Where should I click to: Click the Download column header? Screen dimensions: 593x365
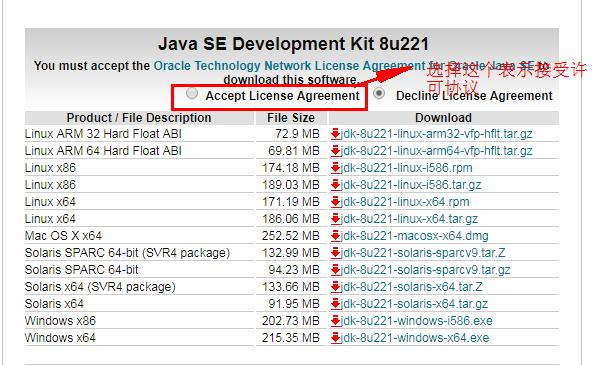click(444, 118)
